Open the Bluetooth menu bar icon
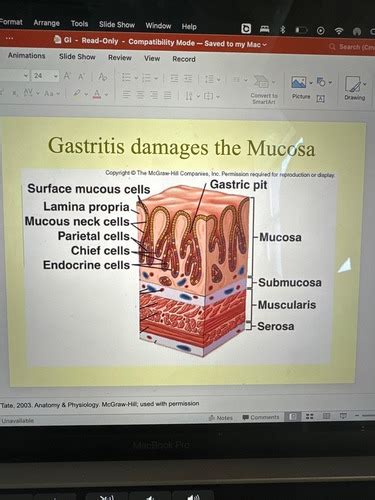 pyautogui.click(x=283, y=30)
